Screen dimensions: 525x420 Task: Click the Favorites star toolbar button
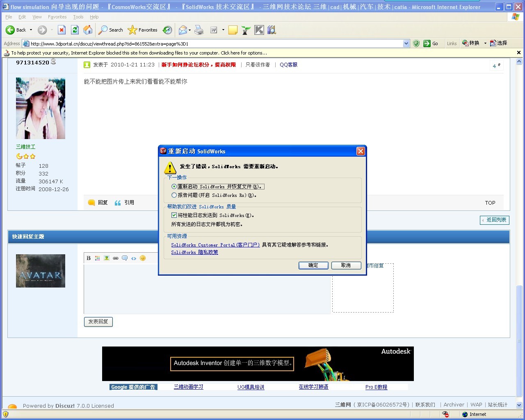[143, 30]
